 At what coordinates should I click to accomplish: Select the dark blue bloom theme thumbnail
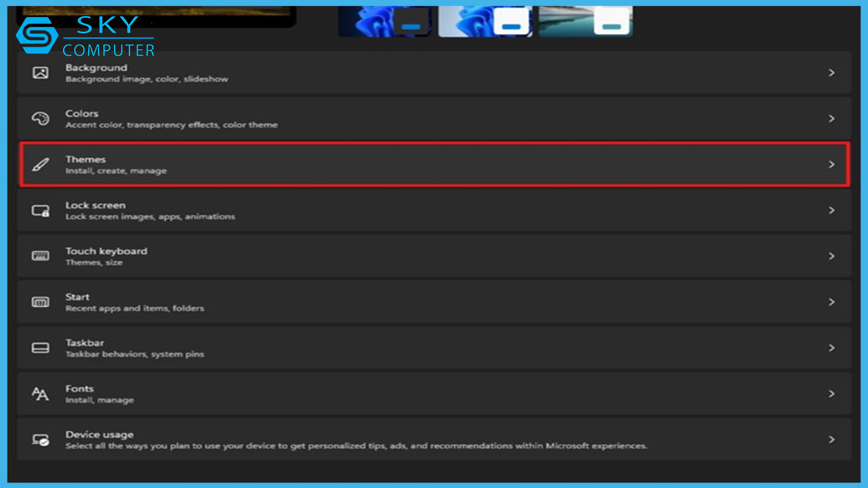coord(384,20)
